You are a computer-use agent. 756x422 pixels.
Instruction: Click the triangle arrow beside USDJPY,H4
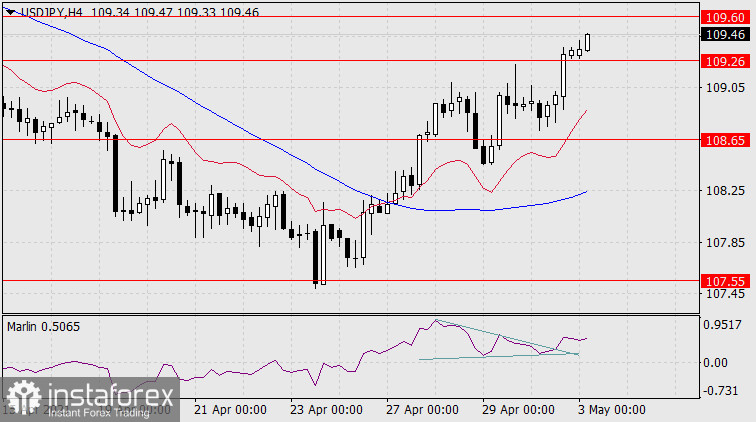coord(10,10)
